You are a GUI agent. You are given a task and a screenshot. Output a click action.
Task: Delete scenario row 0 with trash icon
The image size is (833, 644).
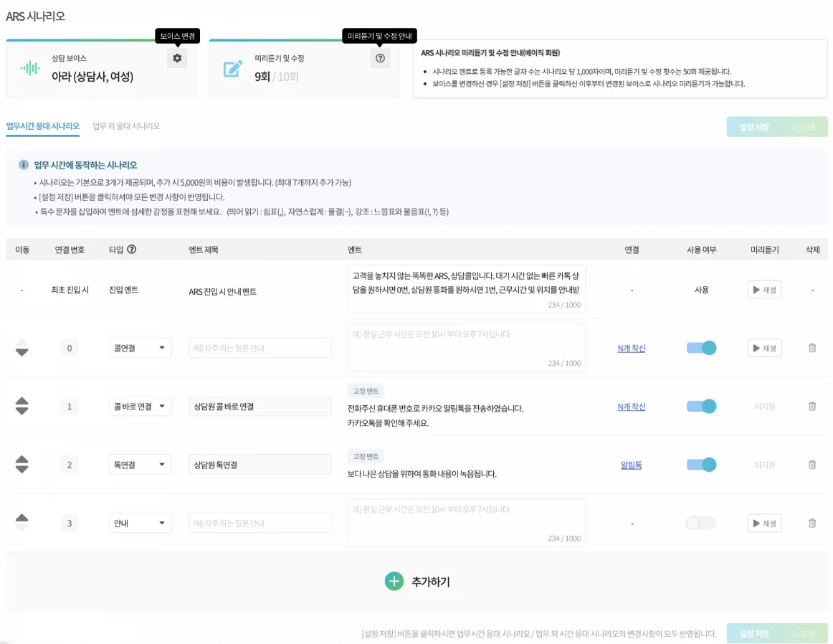[811, 348]
